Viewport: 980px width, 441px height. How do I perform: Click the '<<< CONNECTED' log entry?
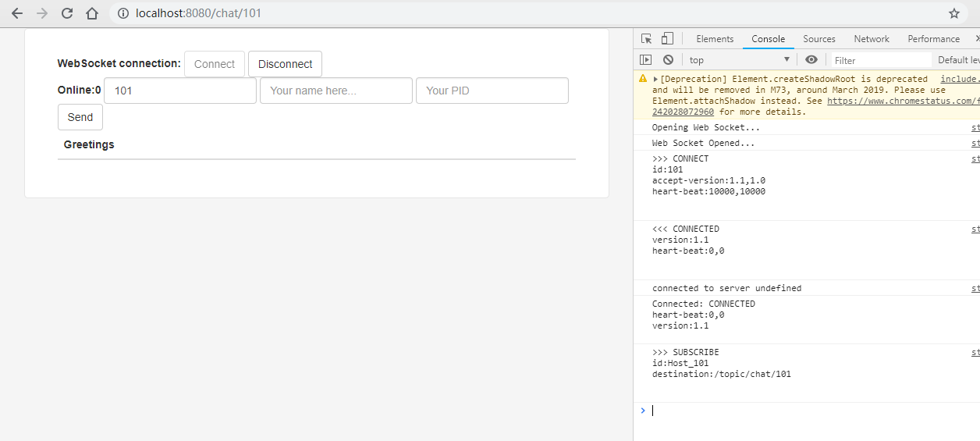click(x=807, y=251)
